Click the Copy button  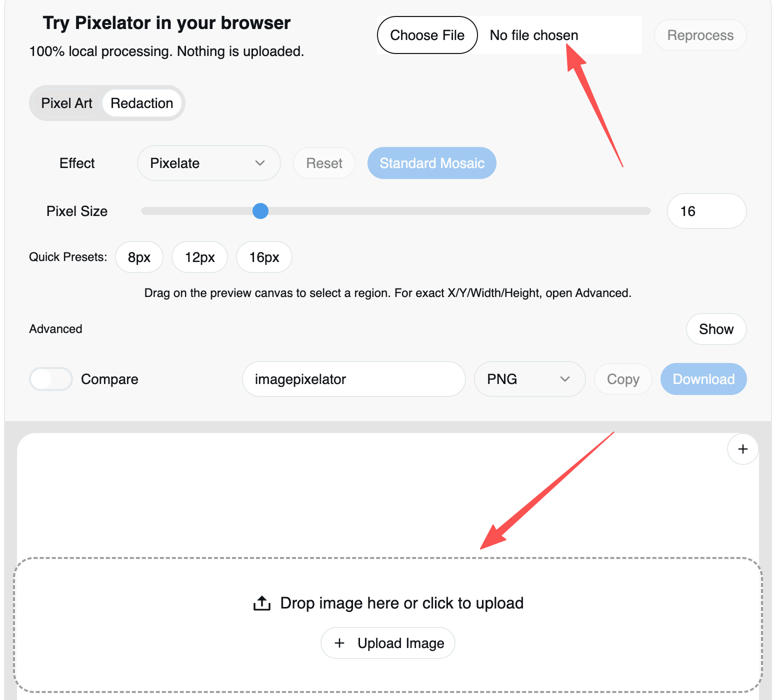622,379
